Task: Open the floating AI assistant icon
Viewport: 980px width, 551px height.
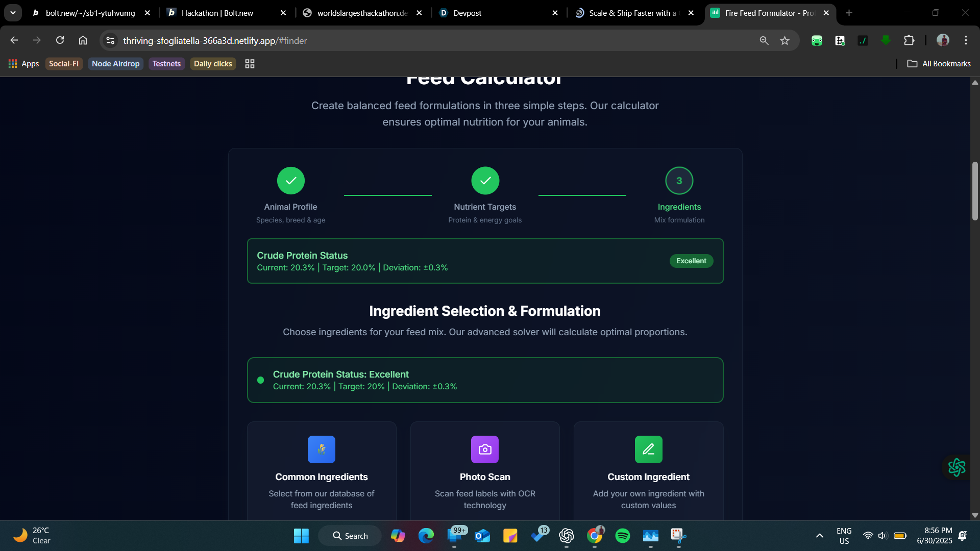Action: [x=957, y=467]
